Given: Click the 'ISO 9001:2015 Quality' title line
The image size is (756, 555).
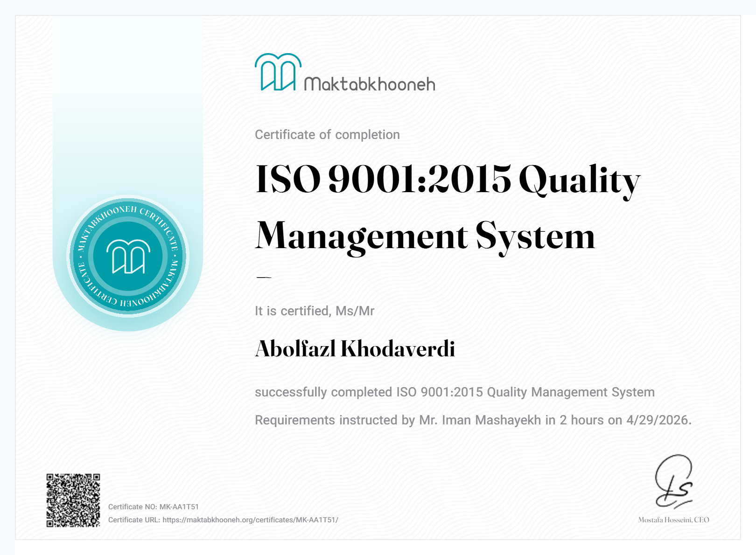Looking at the screenshot, I should click(x=448, y=181).
